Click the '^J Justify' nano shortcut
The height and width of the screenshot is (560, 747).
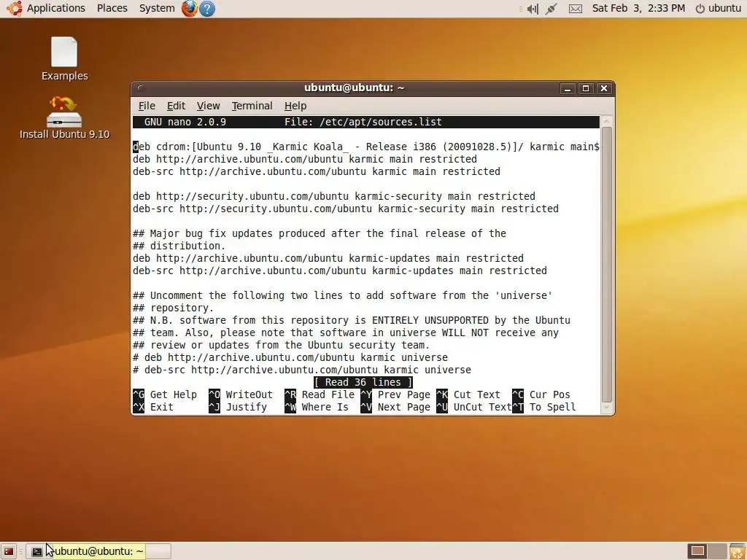238,407
